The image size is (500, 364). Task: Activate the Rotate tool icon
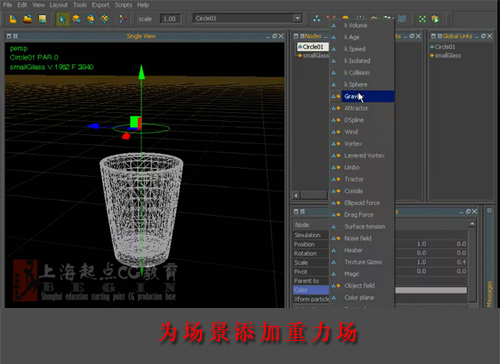pos(91,19)
